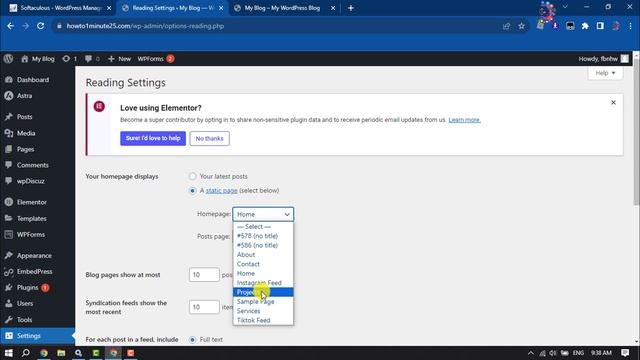640x360 pixels.
Task: Expand the Help tab
Action: click(x=605, y=73)
